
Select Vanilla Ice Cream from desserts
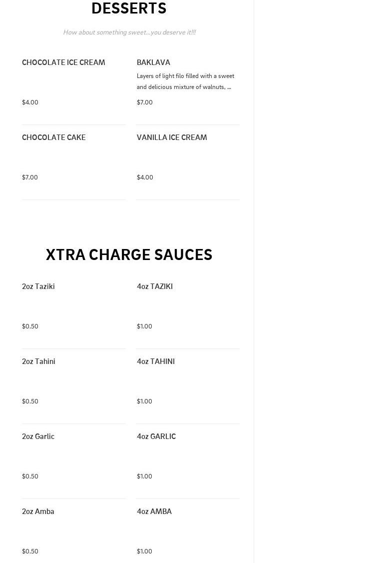172,137
